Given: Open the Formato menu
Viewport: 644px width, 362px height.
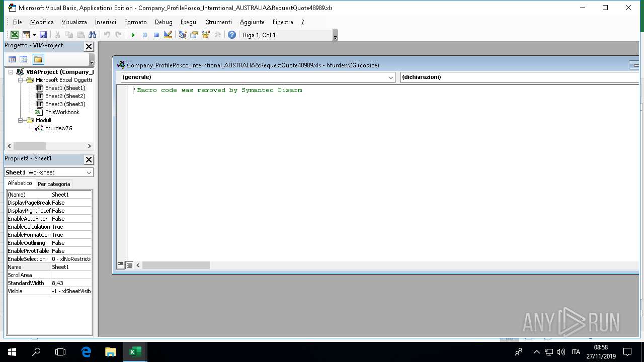Looking at the screenshot, I should click(135, 22).
